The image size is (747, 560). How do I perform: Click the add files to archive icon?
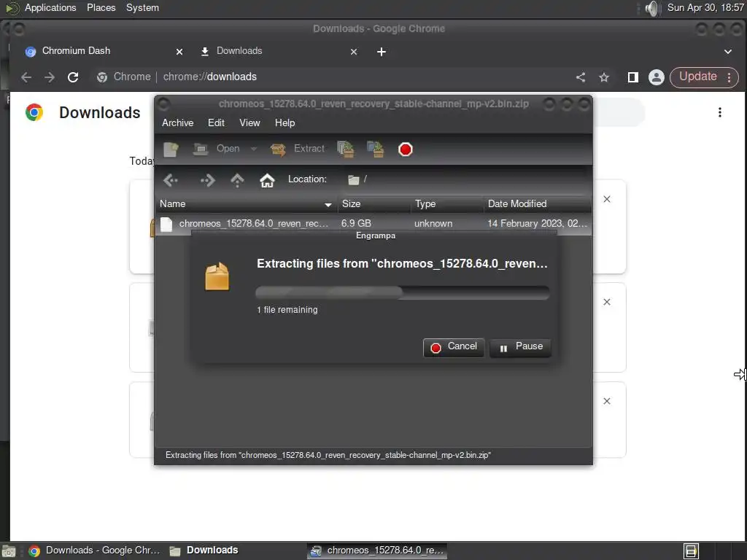coord(345,149)
